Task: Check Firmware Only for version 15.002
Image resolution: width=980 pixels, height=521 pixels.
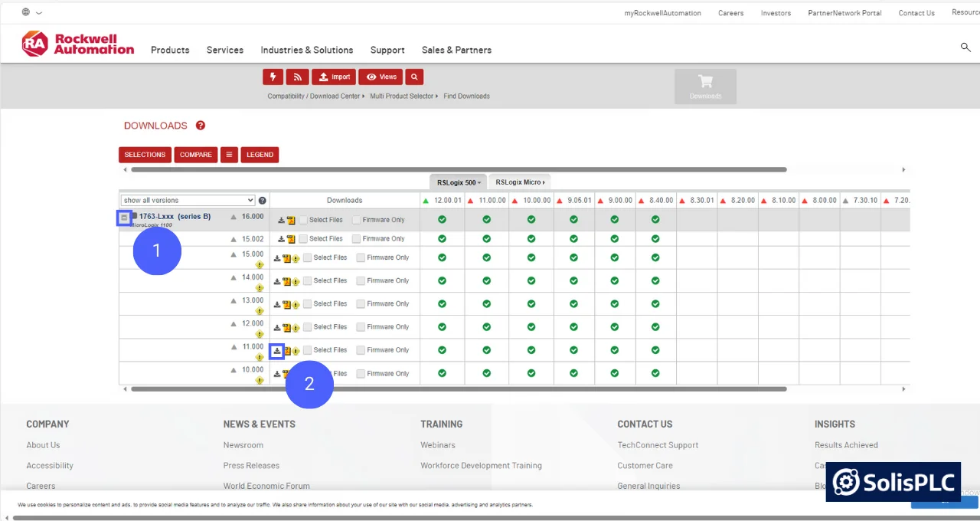Action: [356, 238]
